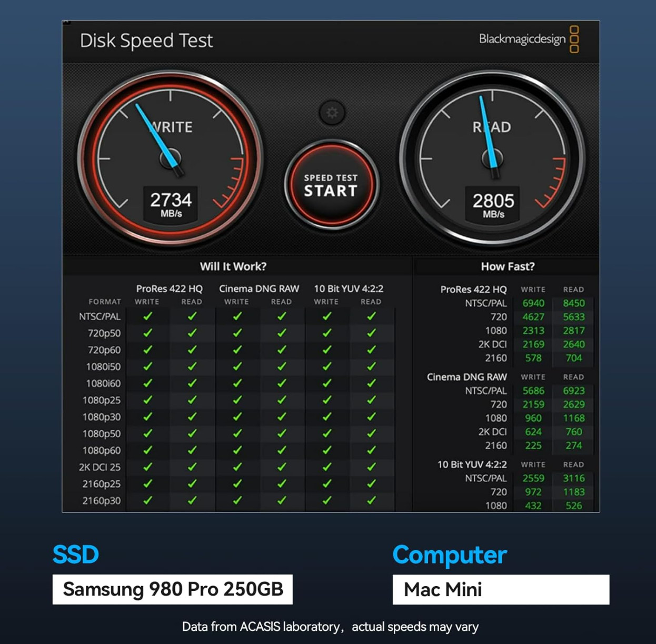This screenshot has height=644, width=656.
Task: Click the NTSC/PAL ProRes 422 HQ write checkmark
Action: 147,316
